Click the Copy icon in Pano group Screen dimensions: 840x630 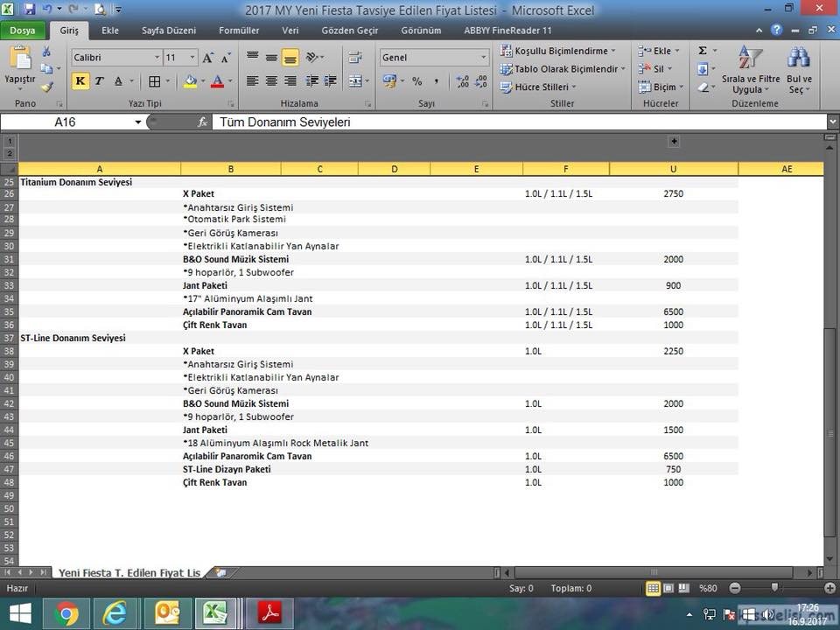(x=47, y=68)
